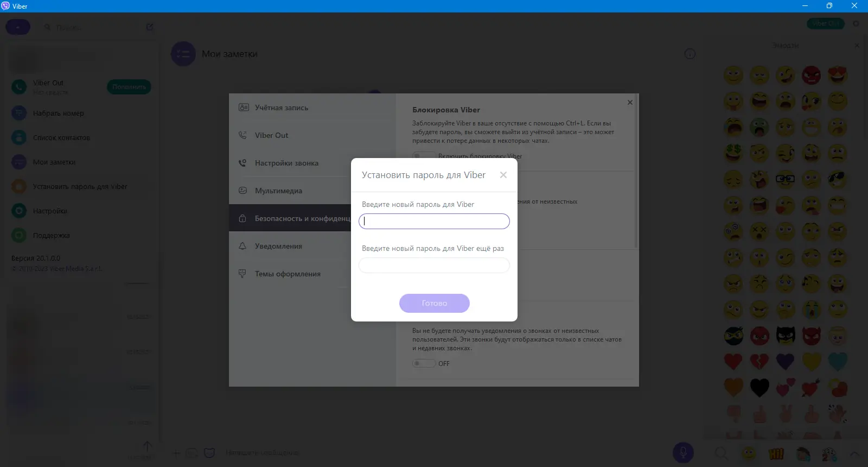The image size is (868, 467).
Task: Click the chat info icon
Action: 690,54
